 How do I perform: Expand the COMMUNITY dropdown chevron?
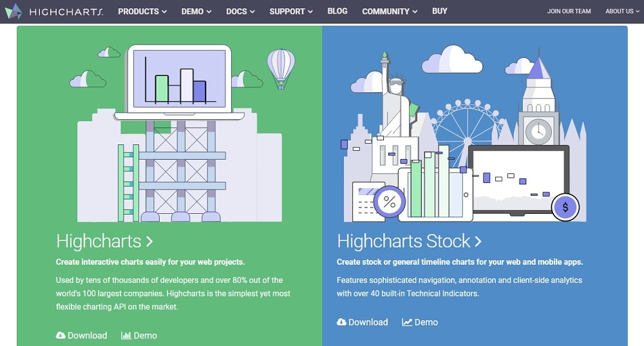pos(415,12)
